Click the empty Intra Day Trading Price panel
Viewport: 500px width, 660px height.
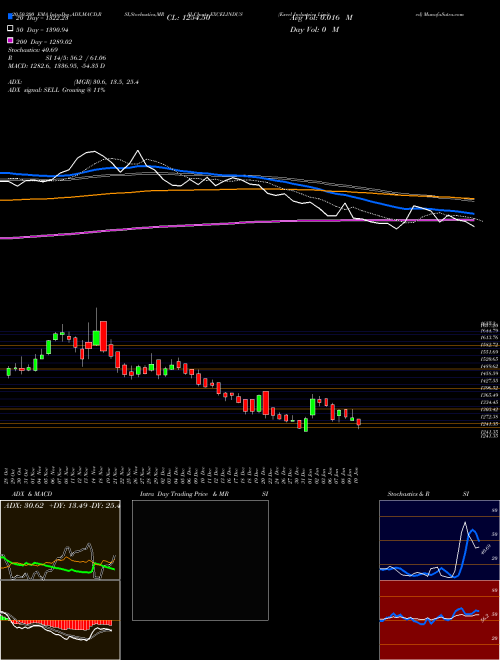(200, 560)
